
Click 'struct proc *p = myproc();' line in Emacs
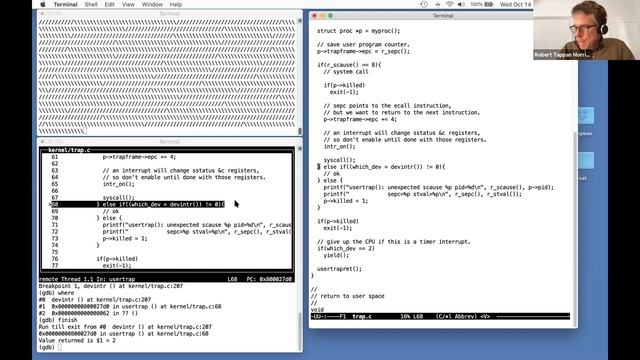coord(358,31)
